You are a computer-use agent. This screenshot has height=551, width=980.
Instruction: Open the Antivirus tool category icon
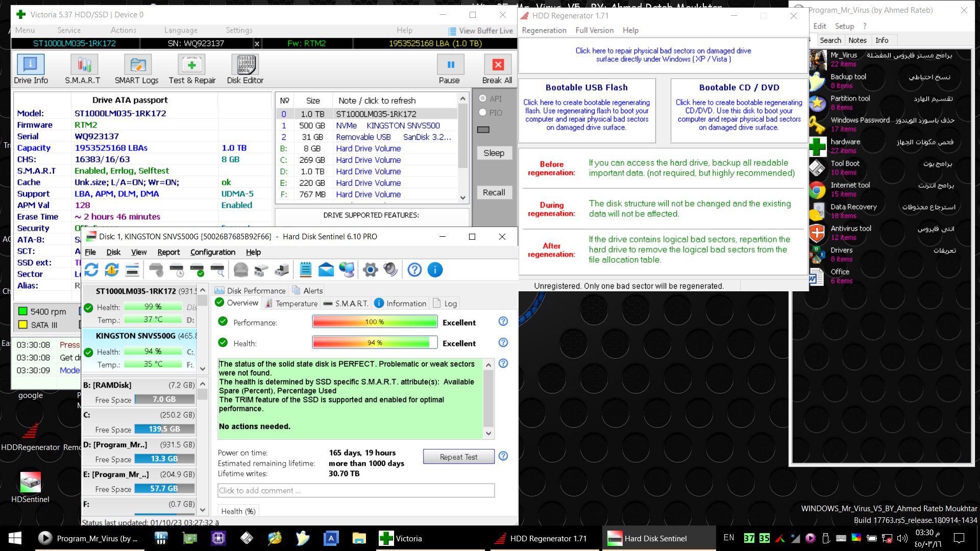pos(817,233)
